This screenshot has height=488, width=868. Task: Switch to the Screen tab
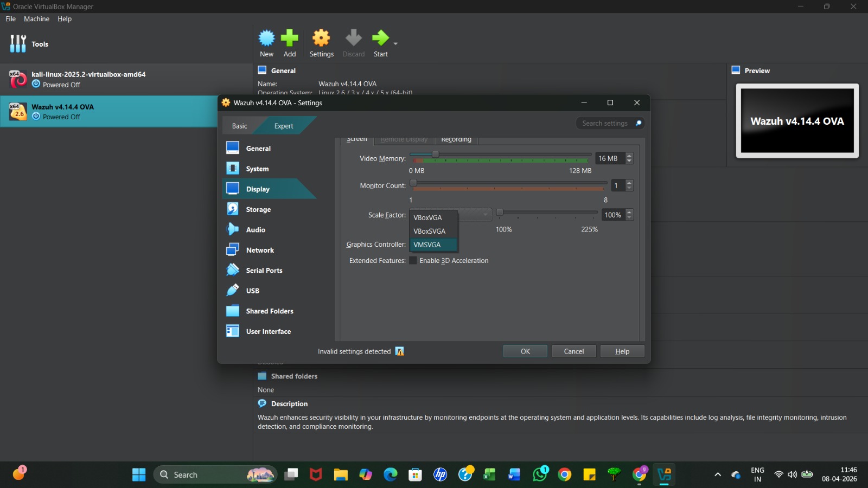pyautogui.click(x=357, y=139)
